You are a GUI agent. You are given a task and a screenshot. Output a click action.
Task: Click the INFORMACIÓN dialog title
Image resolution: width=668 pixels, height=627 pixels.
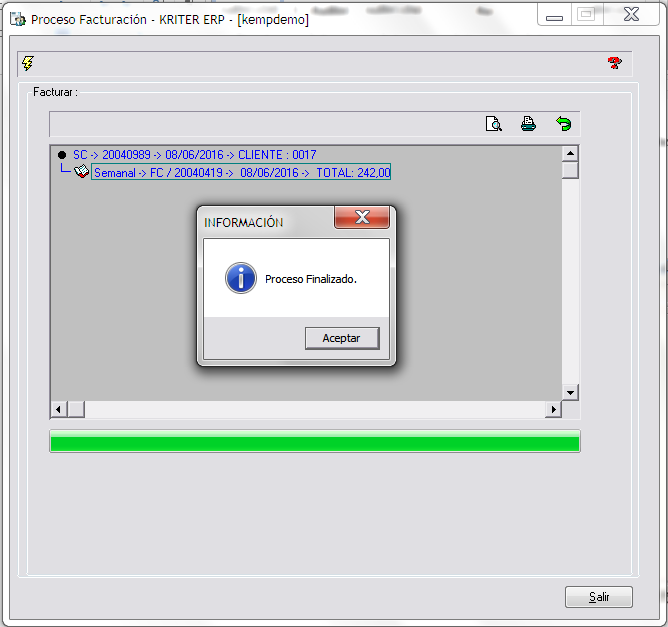pos(243,222)
